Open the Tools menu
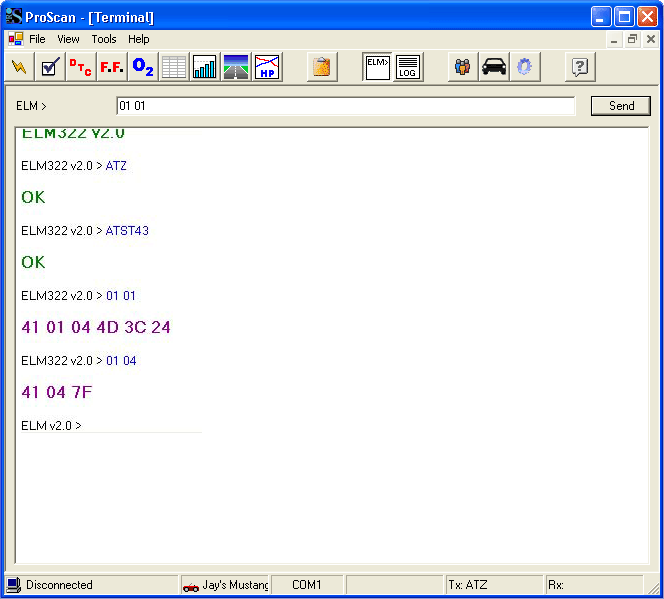This screenshot has height=599, width=664. pyautogui.click(x=104, y=39)
